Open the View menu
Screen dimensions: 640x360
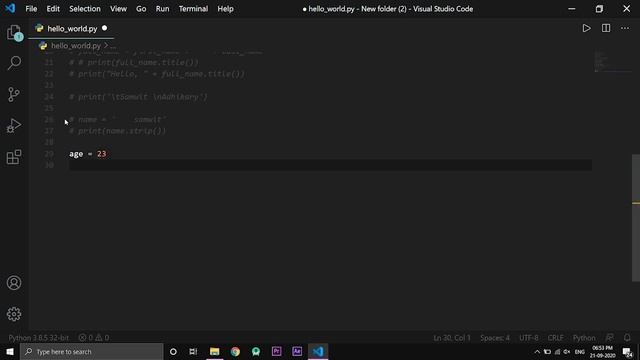pos(118,9)
